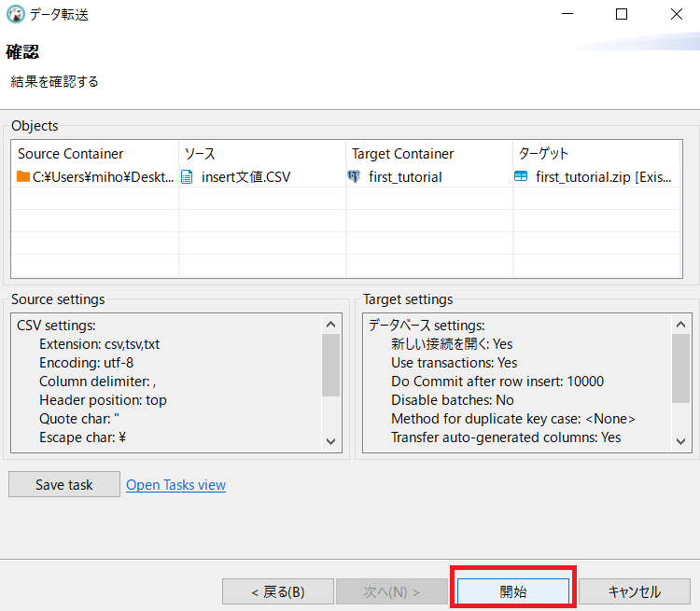Click the ソース column header
This screenshot has width=700, height=611.
262,154
